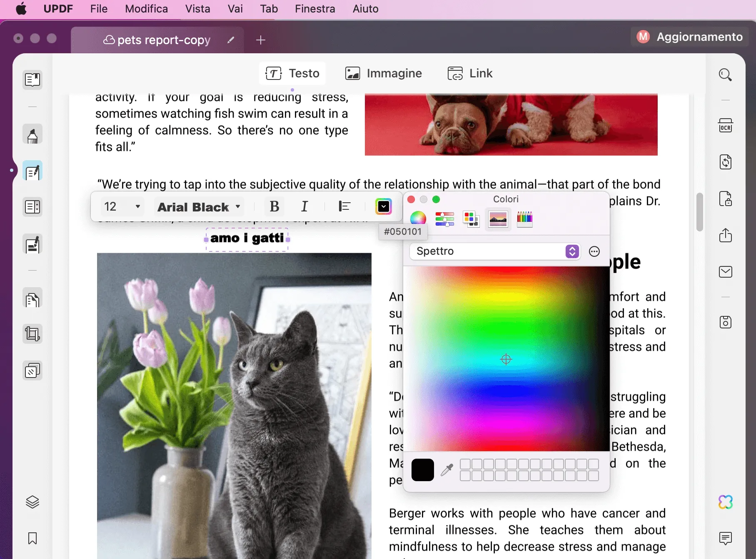The image size is (756, 559).
Task: Open the Aiuto menu
Action: (x=365, y=9)
